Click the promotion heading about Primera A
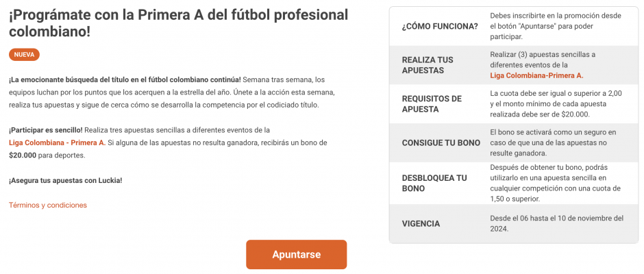The image size is (644, 274). point(178,23)
